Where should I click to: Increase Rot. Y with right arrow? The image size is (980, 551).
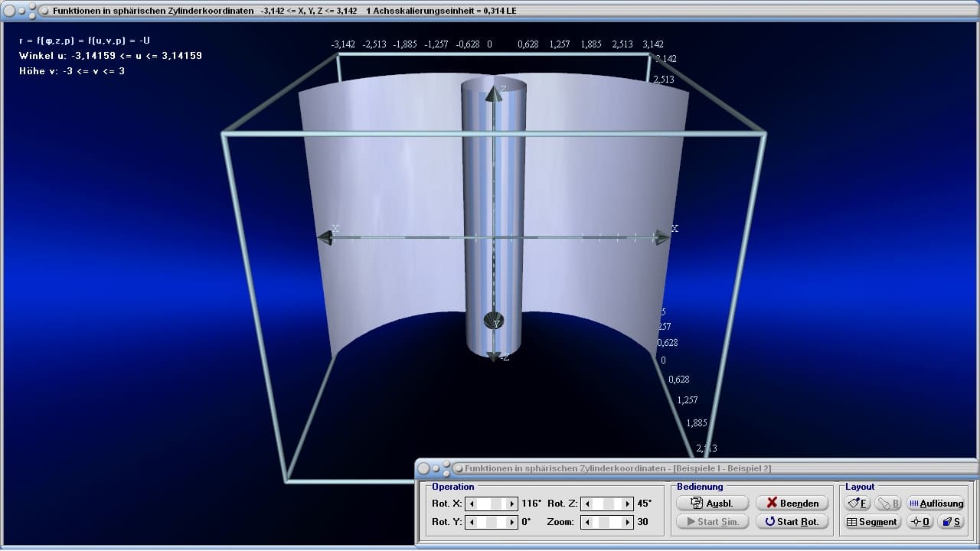[x=513, y=522]
